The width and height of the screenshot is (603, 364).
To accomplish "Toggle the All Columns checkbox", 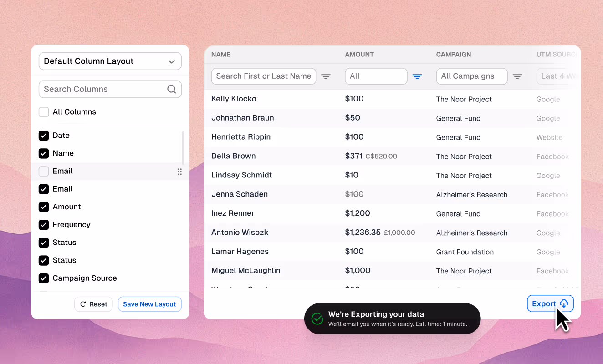I will point(44,112).
